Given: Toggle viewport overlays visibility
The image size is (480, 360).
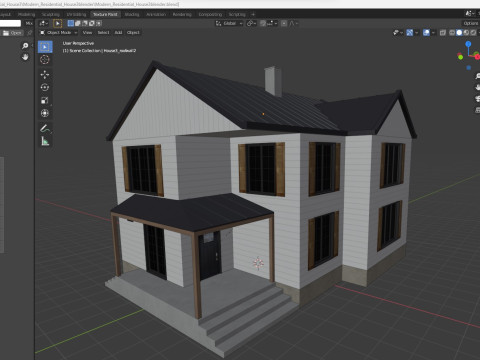Looking at the screenshot, I should click(x=426, y=33).
